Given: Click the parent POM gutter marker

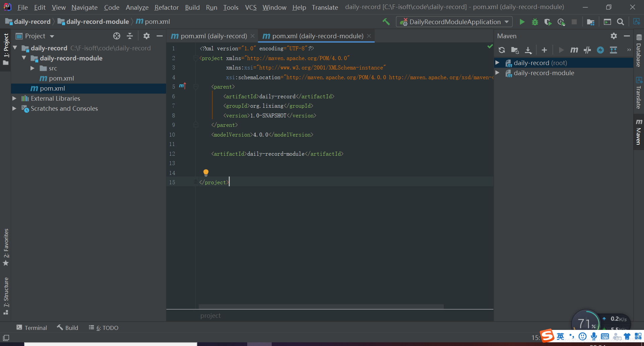Looking at the screenshot, I should click(182, 86).
